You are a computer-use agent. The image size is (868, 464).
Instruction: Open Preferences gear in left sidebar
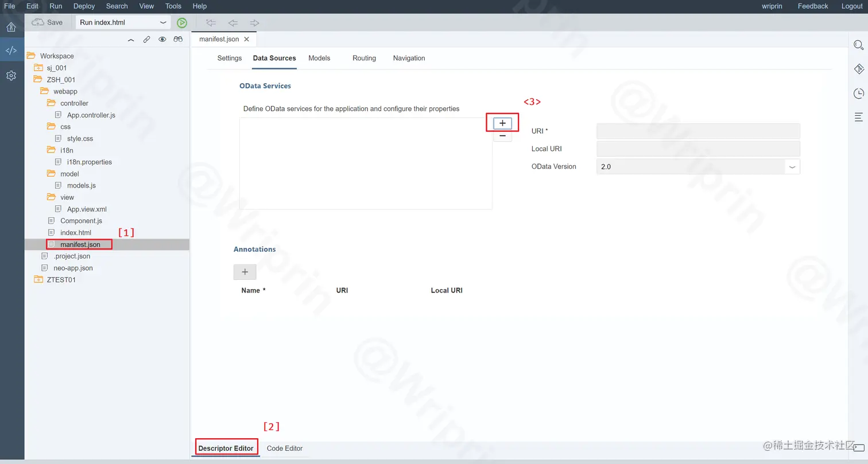point(11,75)
